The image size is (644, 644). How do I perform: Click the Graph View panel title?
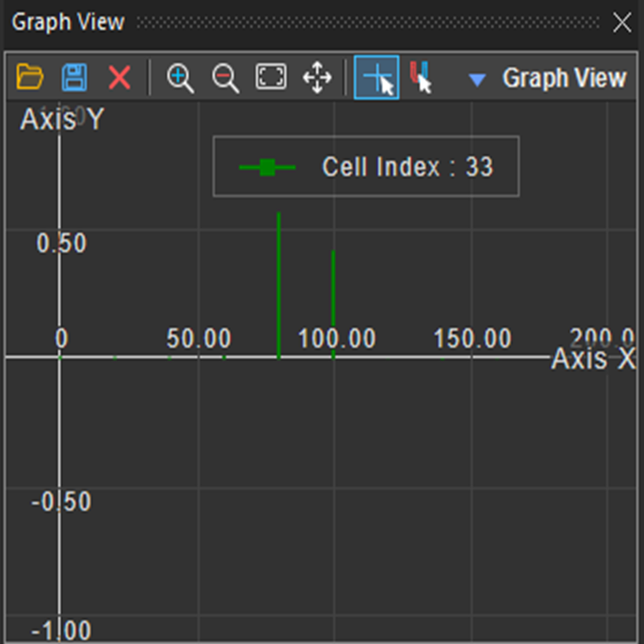(67, 22)
